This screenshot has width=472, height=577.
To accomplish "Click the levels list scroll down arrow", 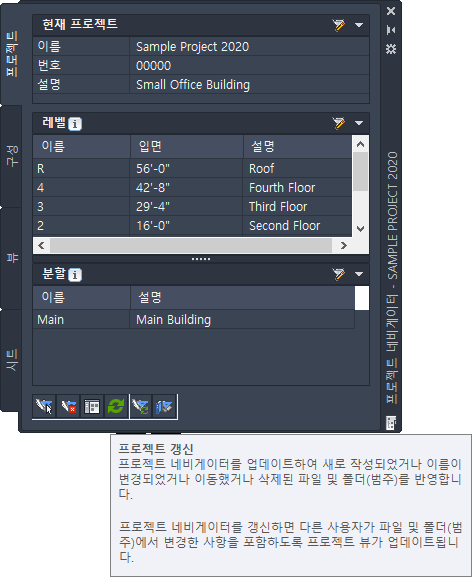I will coord(361,229).
